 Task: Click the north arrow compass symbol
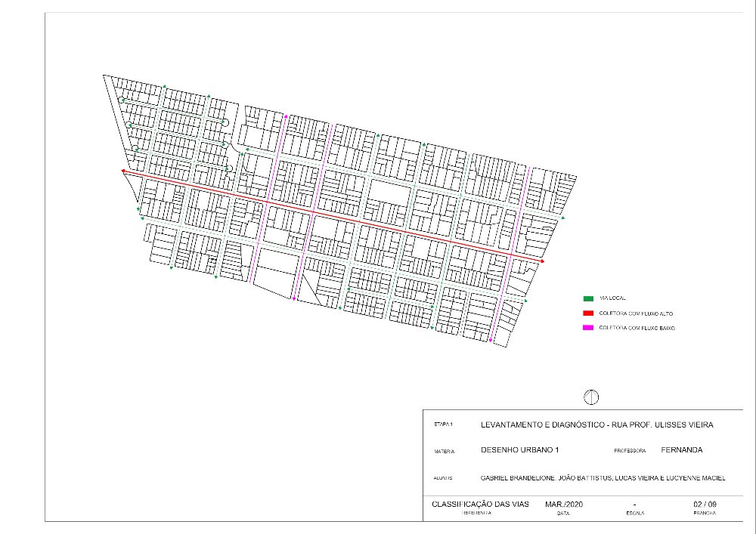tap(591, 397)
